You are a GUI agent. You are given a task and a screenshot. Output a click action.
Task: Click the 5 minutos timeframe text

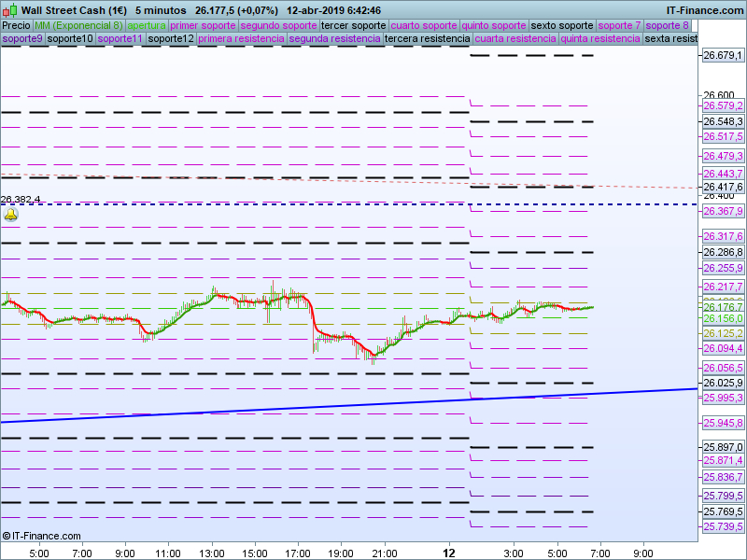pos(161,10)
